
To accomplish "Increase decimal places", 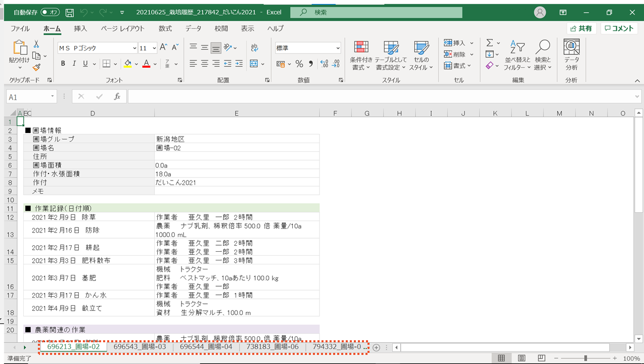I will click(325, 64).
